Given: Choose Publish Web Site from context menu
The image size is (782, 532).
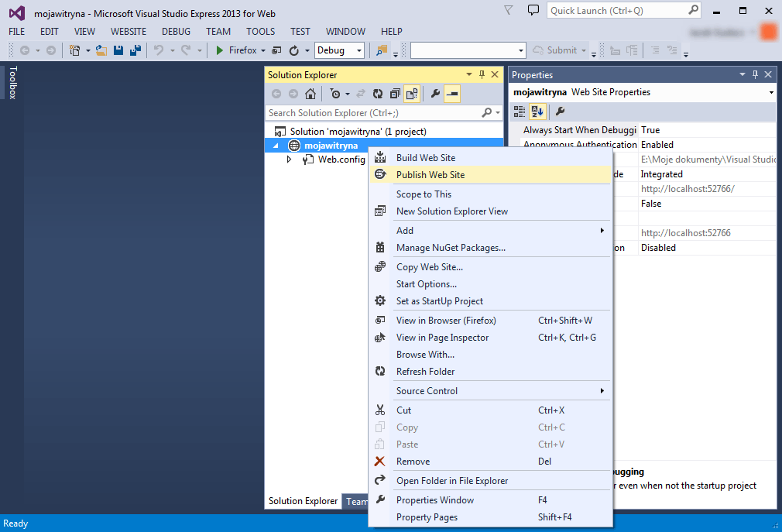Looking at the screenshot, I should coord(490,174).
